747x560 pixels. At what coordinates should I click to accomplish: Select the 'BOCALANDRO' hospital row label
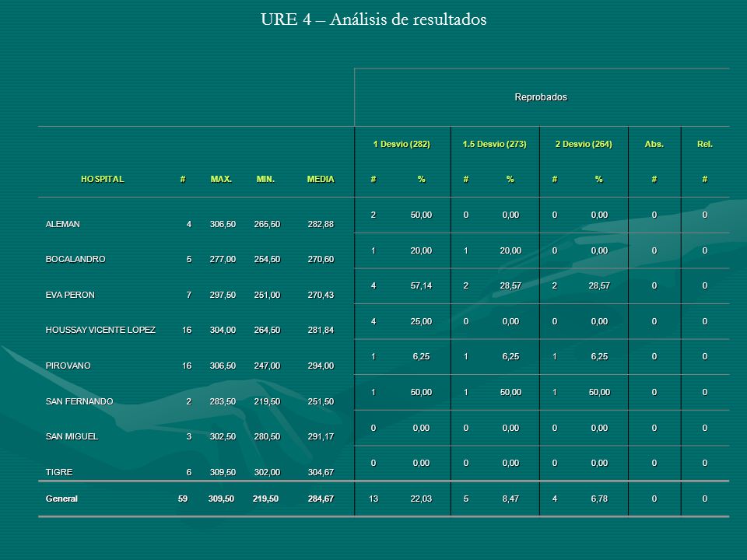75,260
